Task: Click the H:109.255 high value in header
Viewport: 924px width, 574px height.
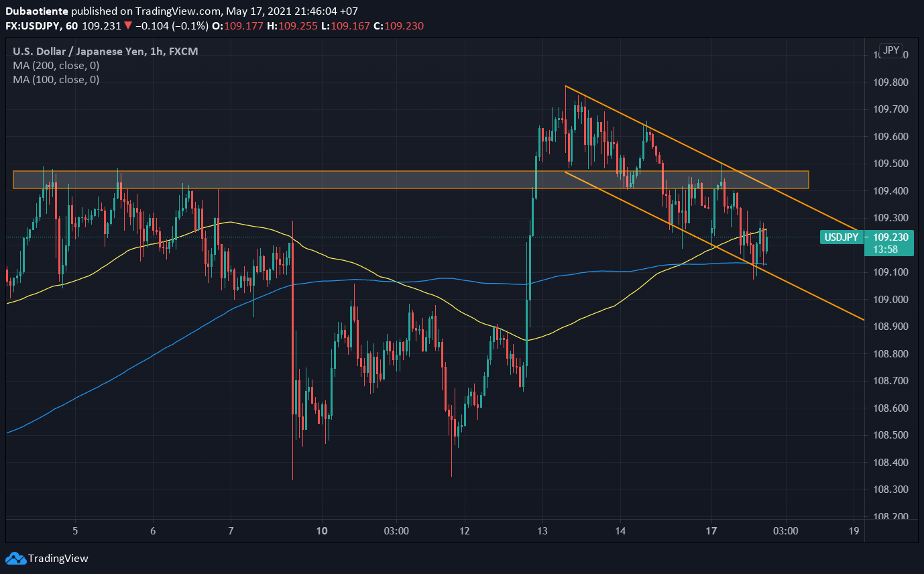Action: click(292, 26)
